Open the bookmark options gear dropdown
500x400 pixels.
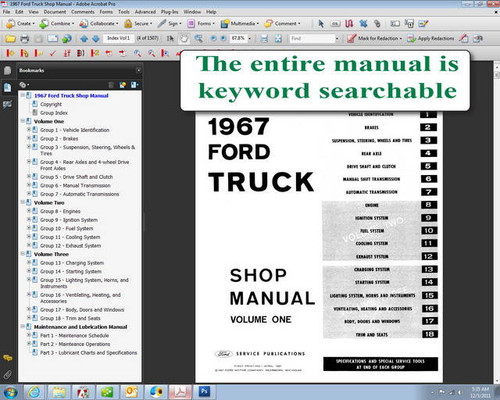click(24, 85)
